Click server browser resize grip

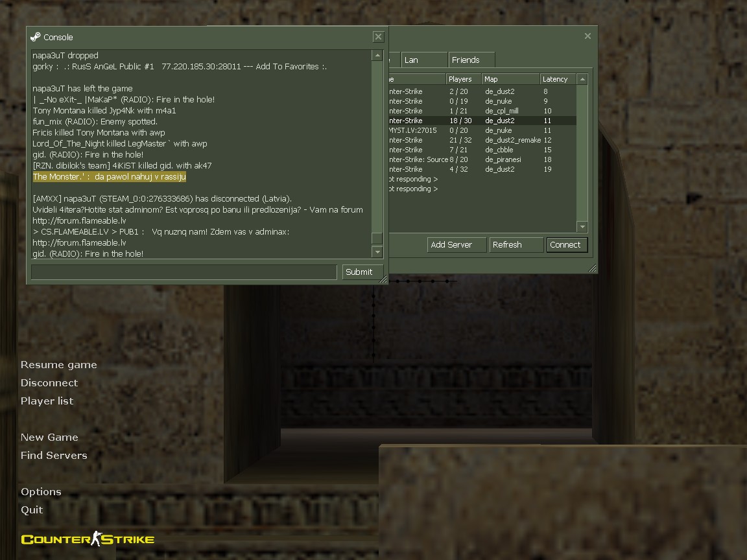click(592, 268)
